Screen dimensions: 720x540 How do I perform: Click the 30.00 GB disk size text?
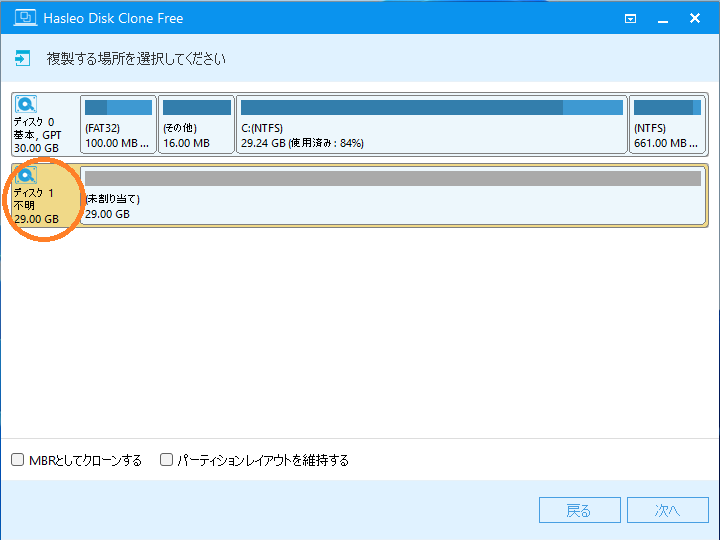[x=36, y=148]
